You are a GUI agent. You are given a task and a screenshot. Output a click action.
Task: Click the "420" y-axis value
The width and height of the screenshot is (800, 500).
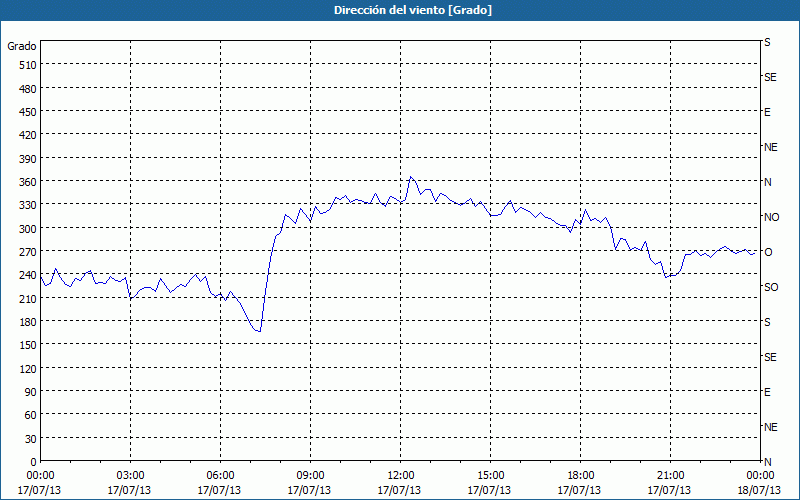click(28, 135)
